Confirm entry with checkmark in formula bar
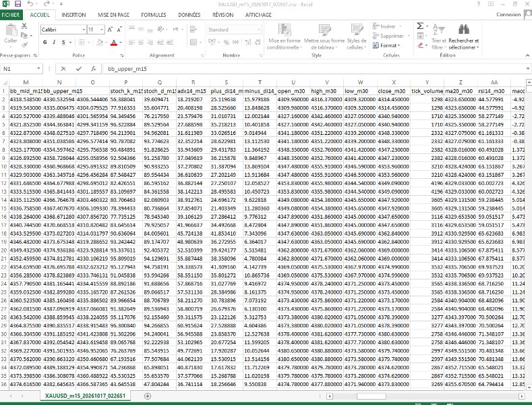This screenshot has height=405, width=532. pos(79,69)
